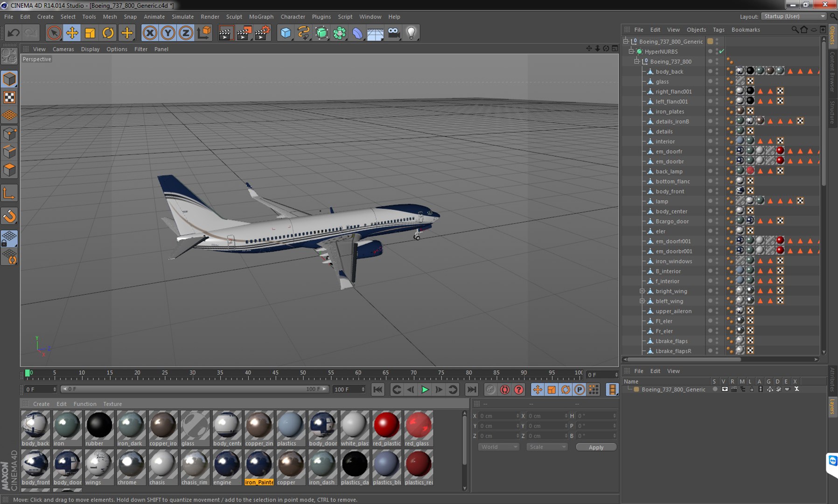Open the MoGraph menu
The image size is (838, 504).
261,16
